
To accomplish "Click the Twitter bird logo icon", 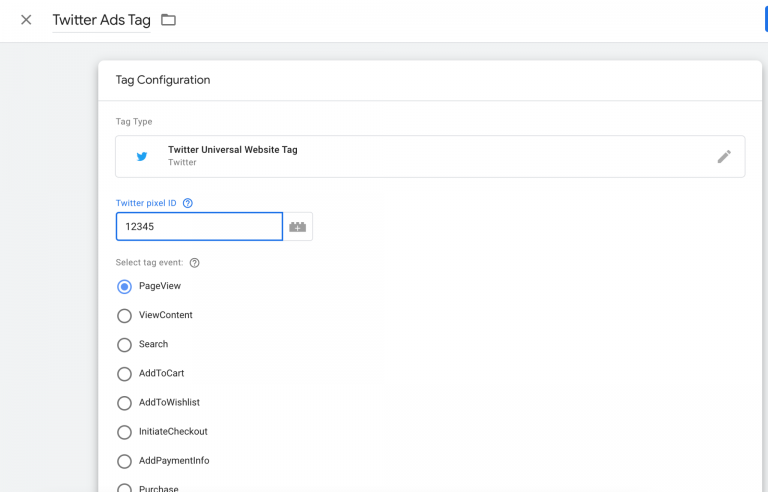I will tap(142, 156).
